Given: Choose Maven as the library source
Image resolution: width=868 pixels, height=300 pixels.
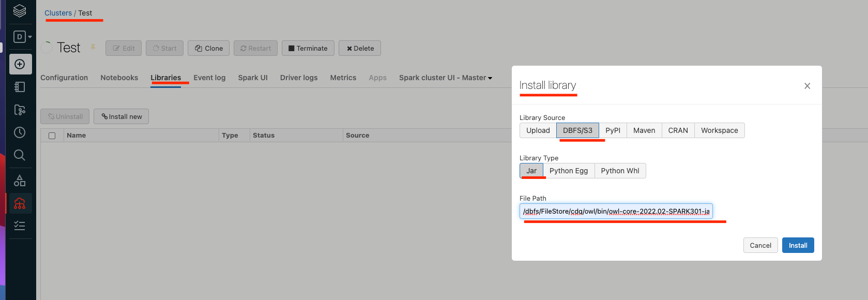Looking at the screenshot, I should (x=644, y=130).
